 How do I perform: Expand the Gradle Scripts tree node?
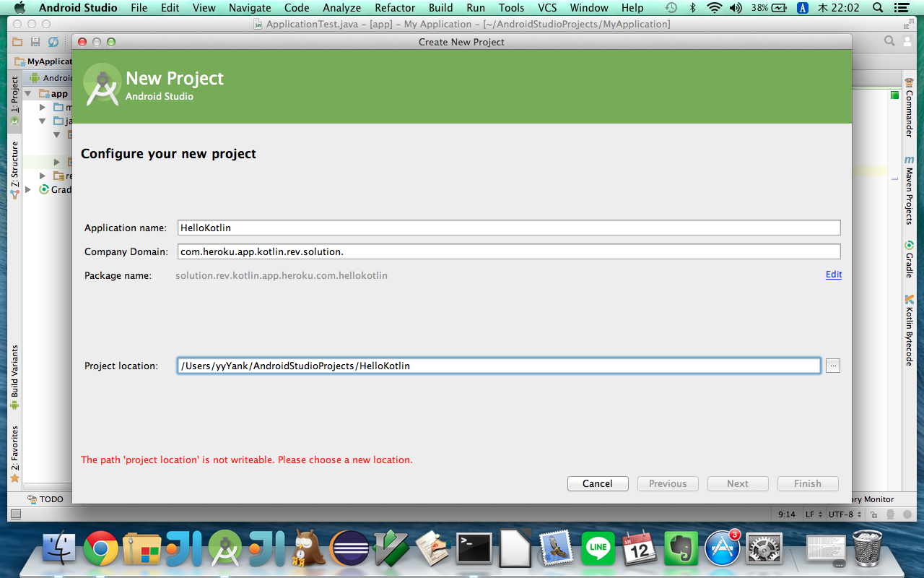[x=29, y=189]
